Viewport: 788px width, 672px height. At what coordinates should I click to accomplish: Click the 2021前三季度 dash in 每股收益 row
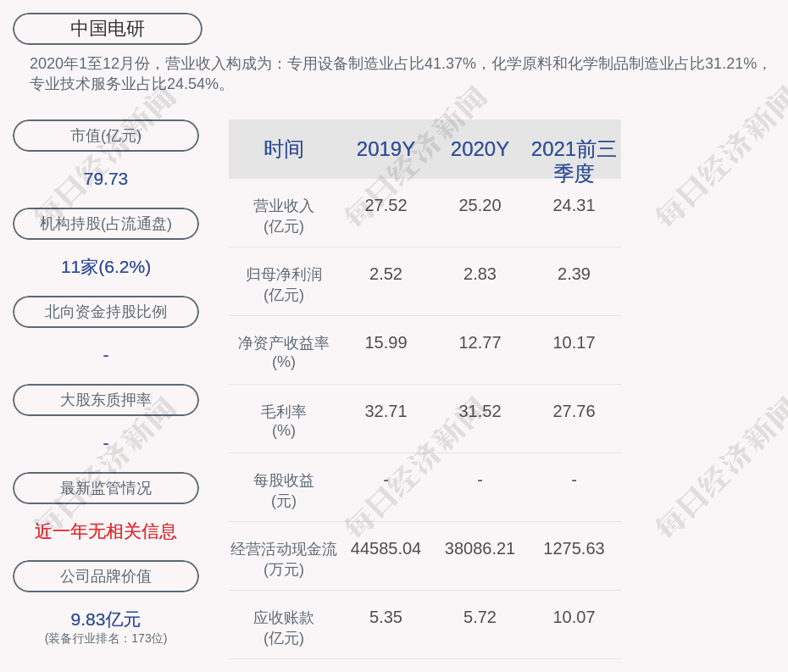(x=574, y=480)
